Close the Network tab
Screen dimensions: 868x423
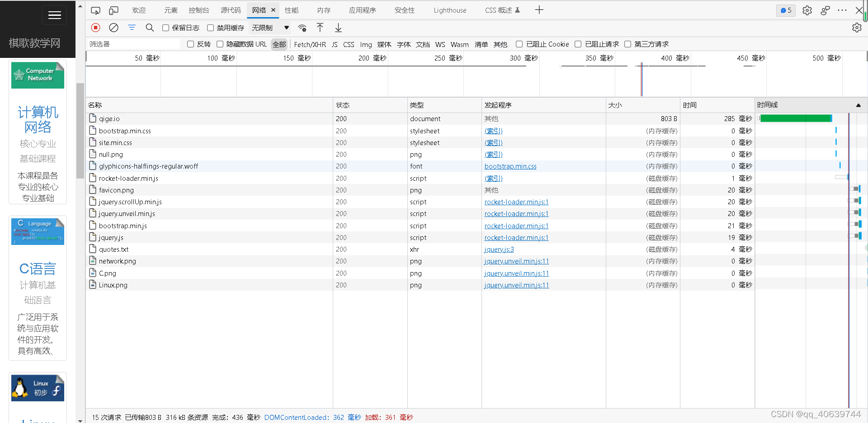tap(273, 10)
